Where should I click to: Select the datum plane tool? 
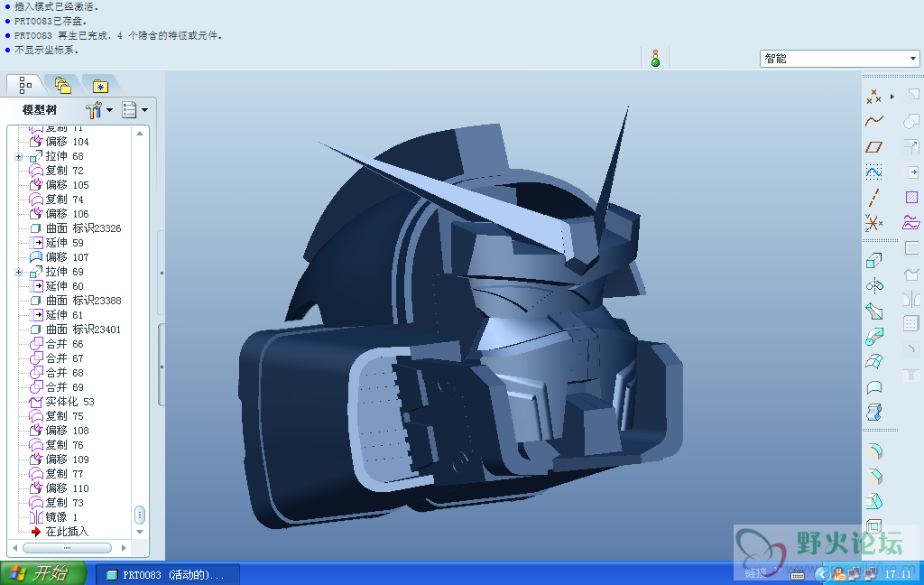[873, 147]
